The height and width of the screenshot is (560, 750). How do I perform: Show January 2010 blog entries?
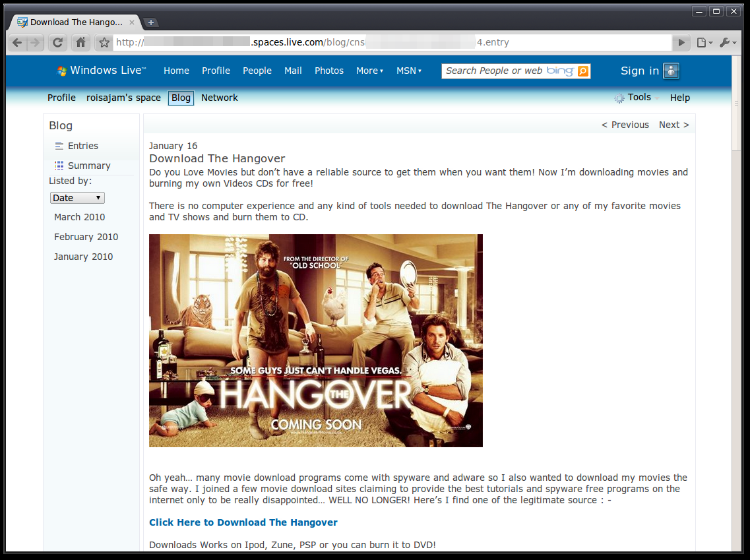(83, 257)
